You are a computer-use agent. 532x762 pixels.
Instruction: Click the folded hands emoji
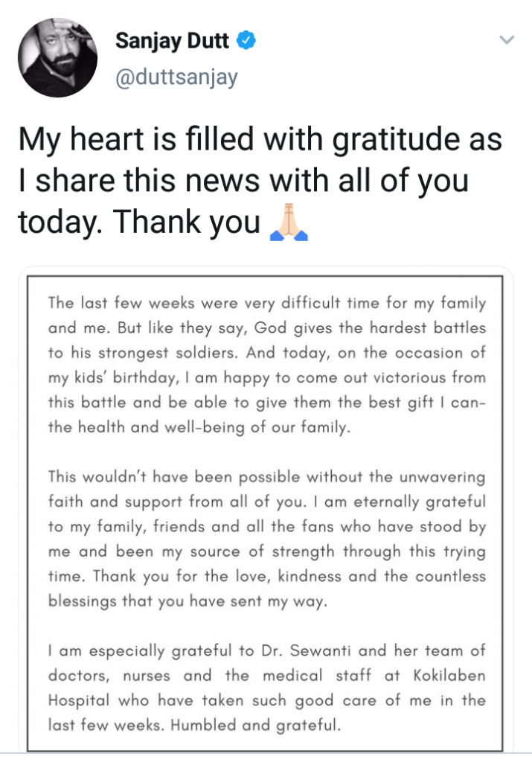click(287, 222)
